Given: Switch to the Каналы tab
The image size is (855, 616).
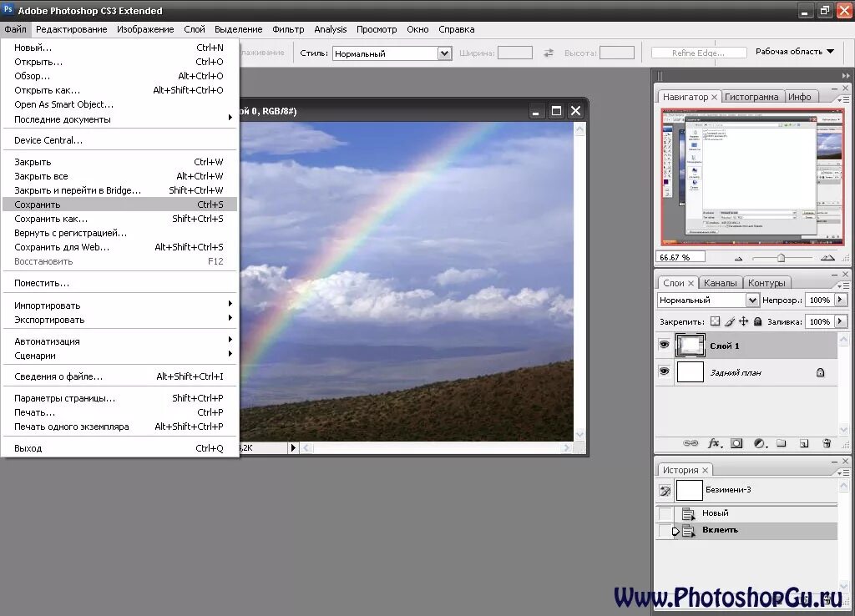Looking at the screenshot, I should point(720,283).
